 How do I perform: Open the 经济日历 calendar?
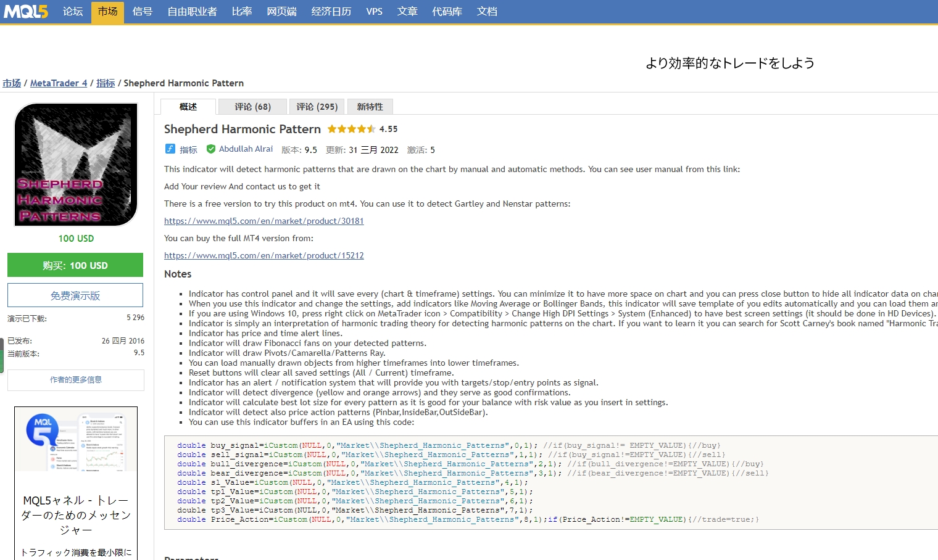point(331,12)
